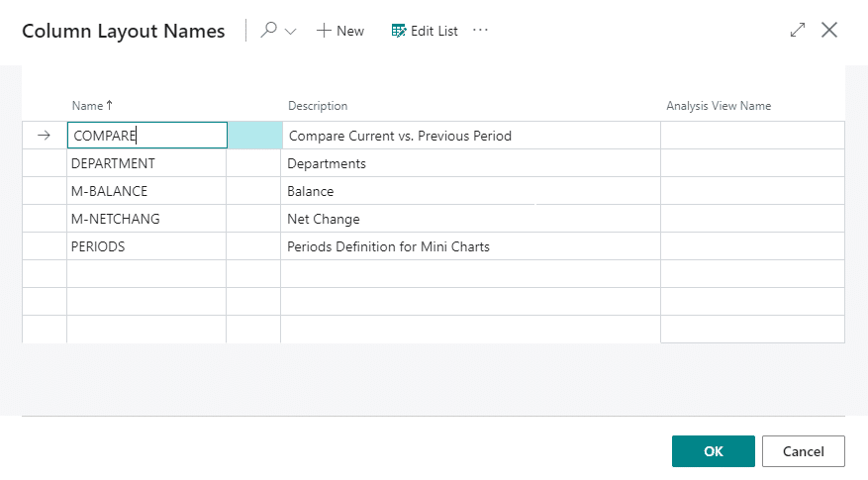The image size is (868, 480).
Task: Click the Edit List action
Action: pos(425,31)
